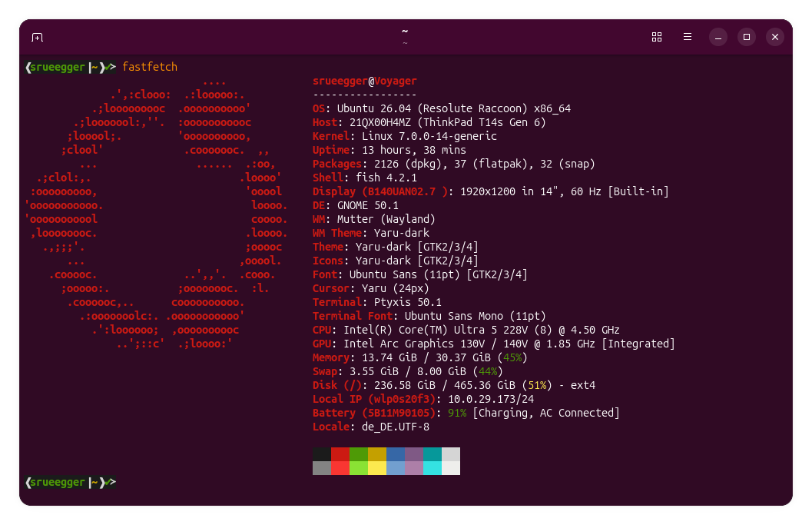Viewport: 812px width, 525px height.
Task: Click the Swap line "3.55 GiB / 8.00 GiB"
Action: [408, 371]
